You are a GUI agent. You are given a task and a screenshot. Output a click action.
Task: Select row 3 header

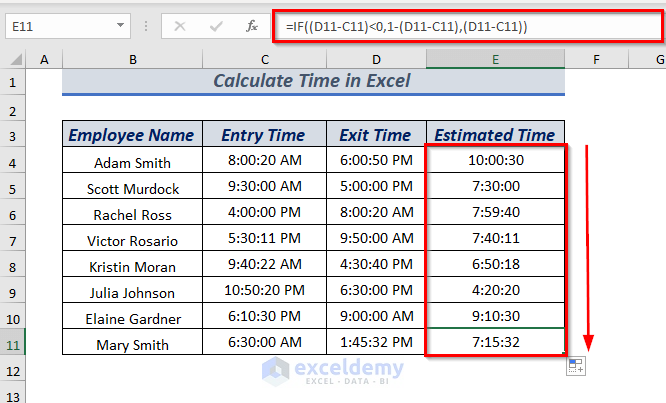click(x=13, y=136)
